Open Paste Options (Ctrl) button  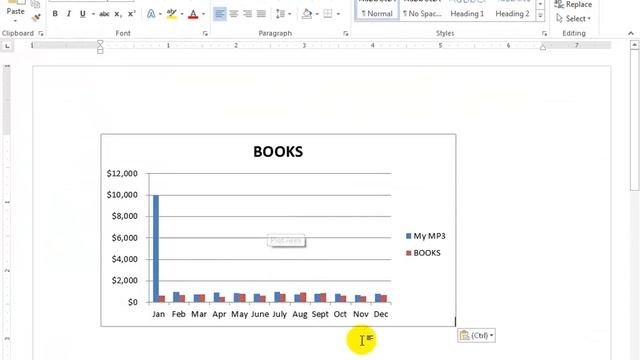pyautogui.click(x=476, y=336)
